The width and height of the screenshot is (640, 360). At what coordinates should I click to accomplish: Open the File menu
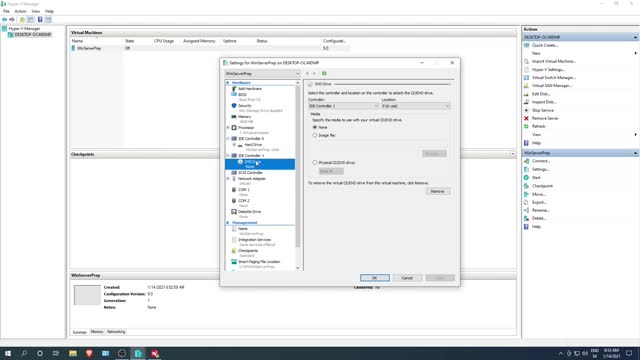6,11
